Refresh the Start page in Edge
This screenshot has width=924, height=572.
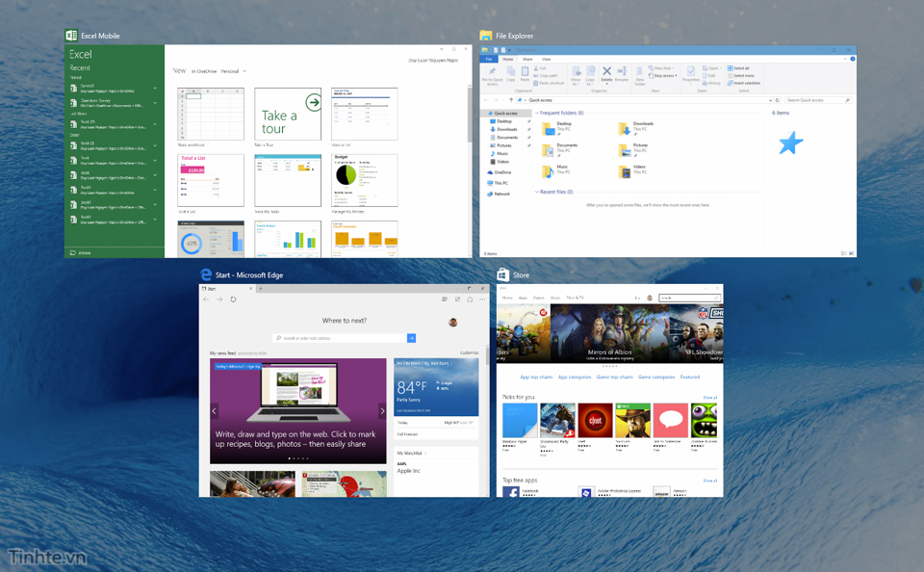click(233, 299)
